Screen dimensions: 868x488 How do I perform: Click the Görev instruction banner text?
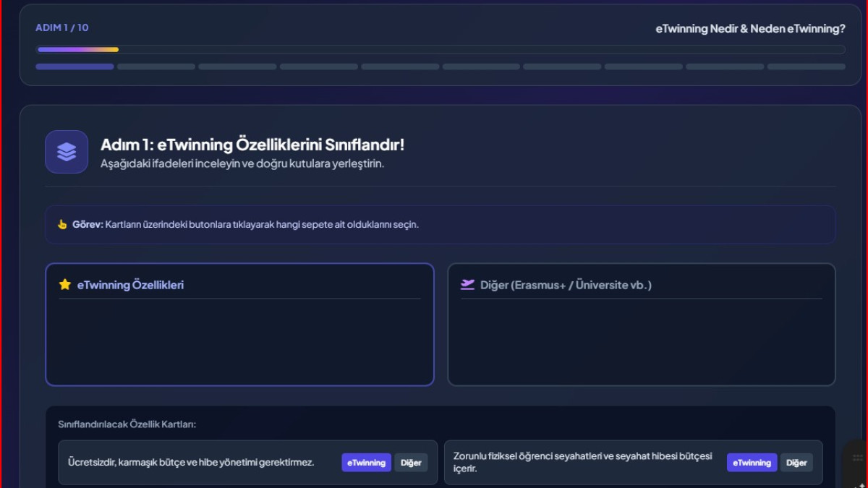coord(245,224)
